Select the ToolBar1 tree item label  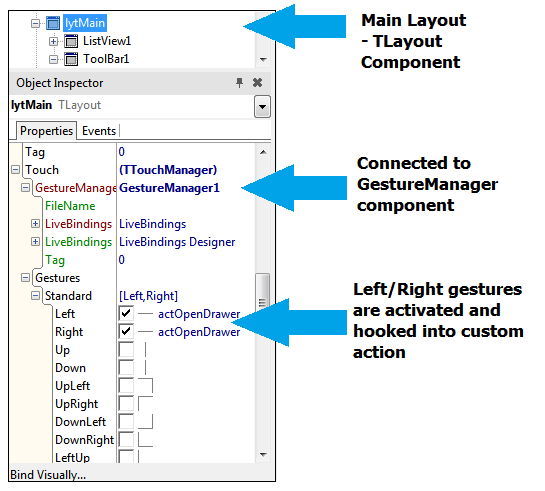point(106,59)
